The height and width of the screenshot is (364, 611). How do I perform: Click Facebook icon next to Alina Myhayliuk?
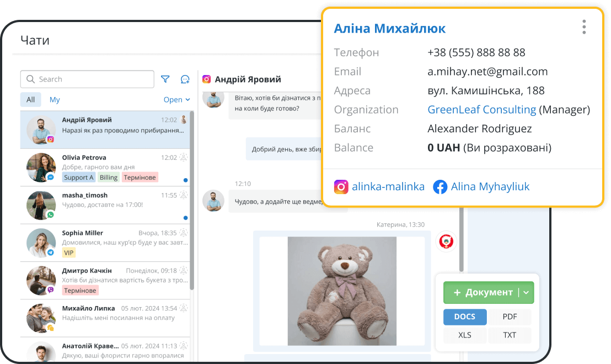click(x=440, y=186)
